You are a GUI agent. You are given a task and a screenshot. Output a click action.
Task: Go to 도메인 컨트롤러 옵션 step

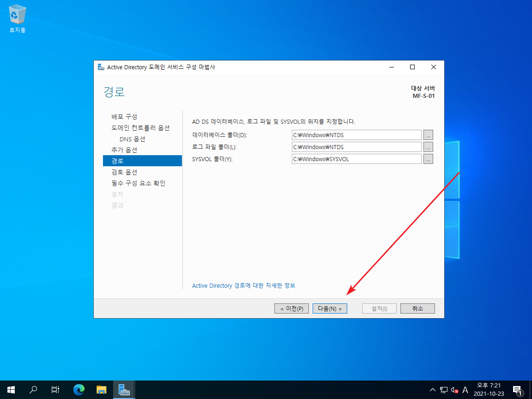140,128
